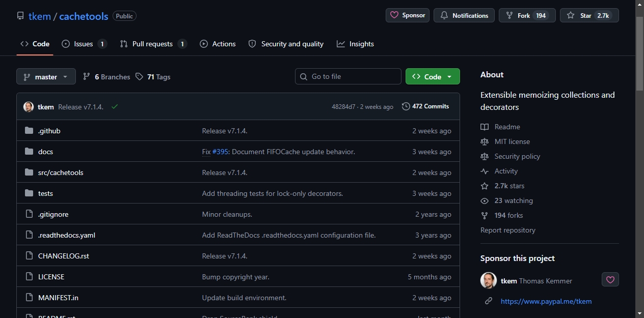This screenshot has width=644, height=318.
Task: Click the file icon for LICENSE
Action: point(29,277)
